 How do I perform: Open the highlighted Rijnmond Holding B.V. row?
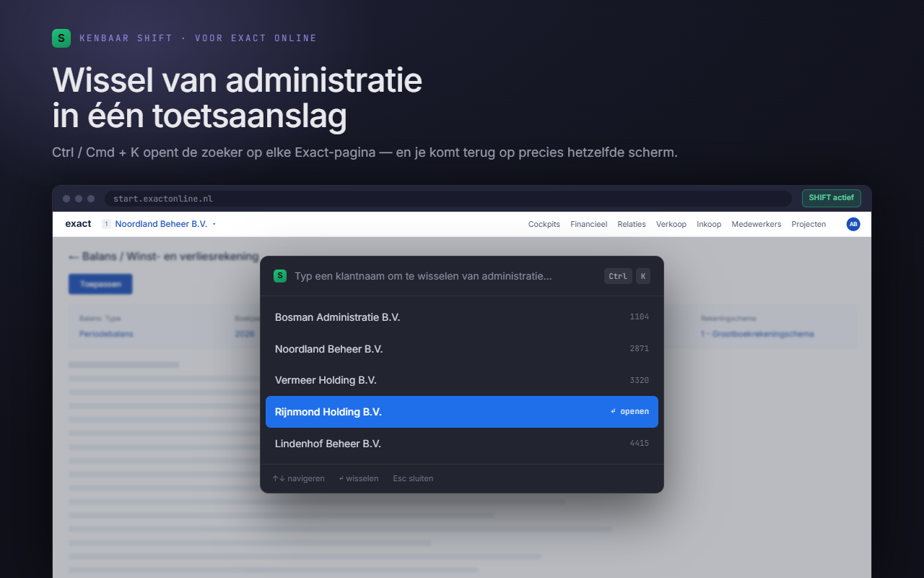point(462,412)
